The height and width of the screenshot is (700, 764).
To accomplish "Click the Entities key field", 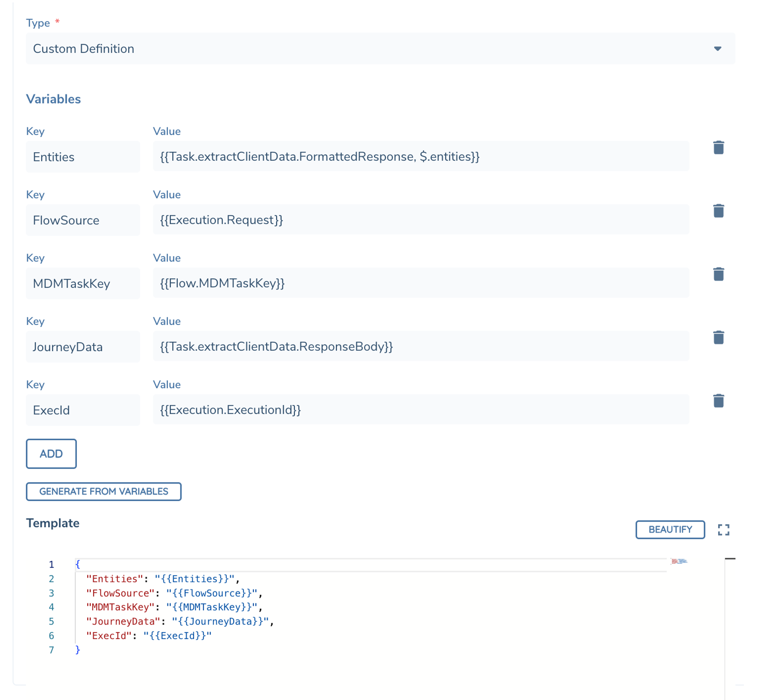I will click(x=83, y=157).
